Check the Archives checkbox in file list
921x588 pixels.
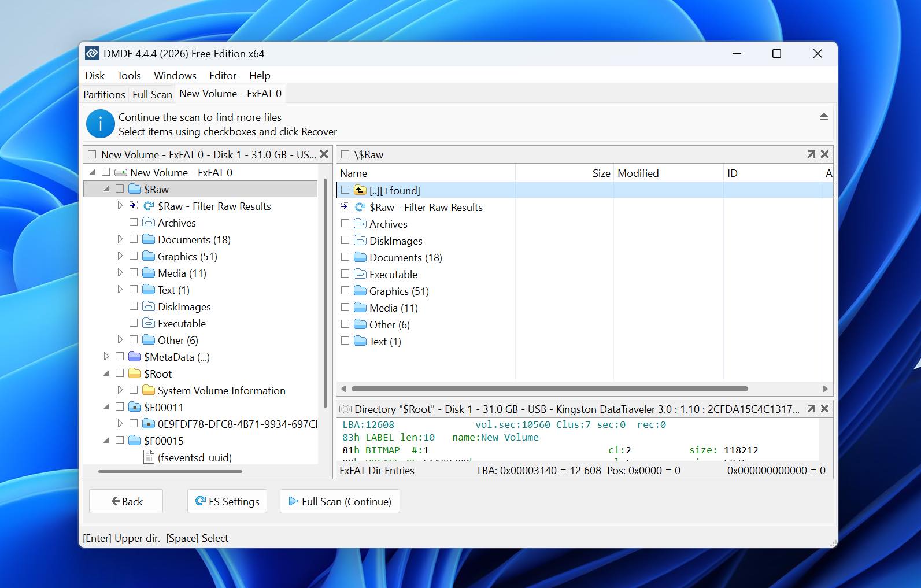[345, 223]
